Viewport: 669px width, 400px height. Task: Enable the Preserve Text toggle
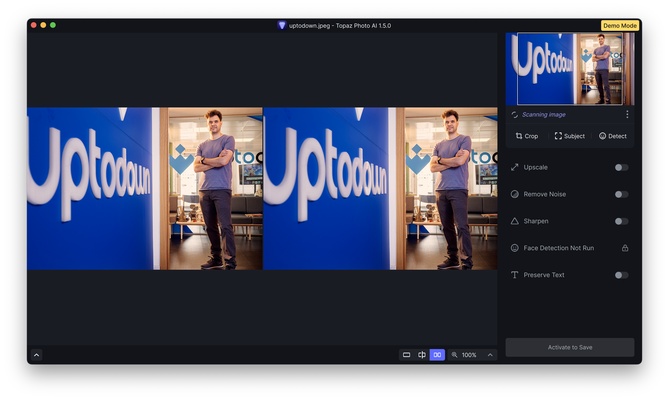coord(621,275)
